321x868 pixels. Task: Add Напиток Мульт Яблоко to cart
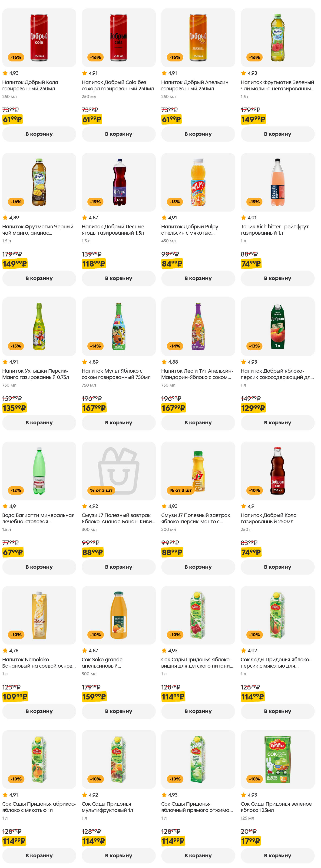coord(119,422)
